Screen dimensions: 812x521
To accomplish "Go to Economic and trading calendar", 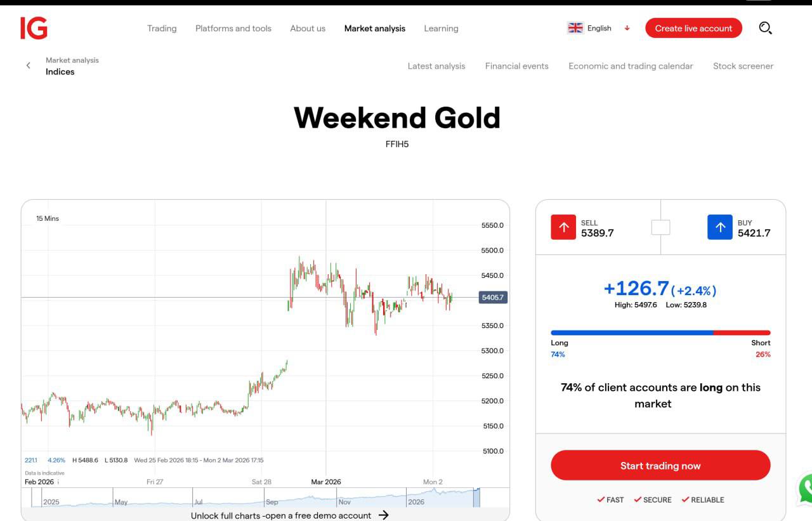I will pyautogui.click(x=631, y=66).
